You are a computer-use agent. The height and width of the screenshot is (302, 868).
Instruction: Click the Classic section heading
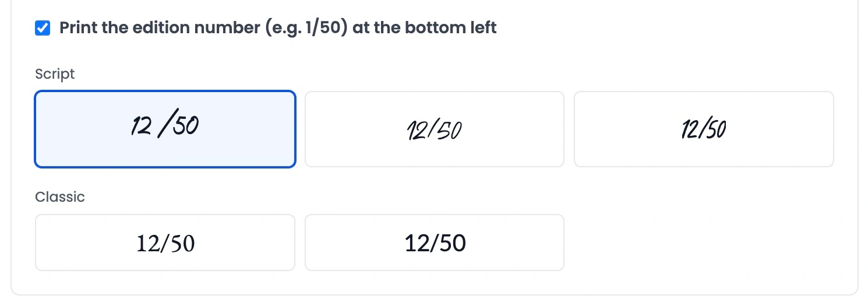(60, 197)
